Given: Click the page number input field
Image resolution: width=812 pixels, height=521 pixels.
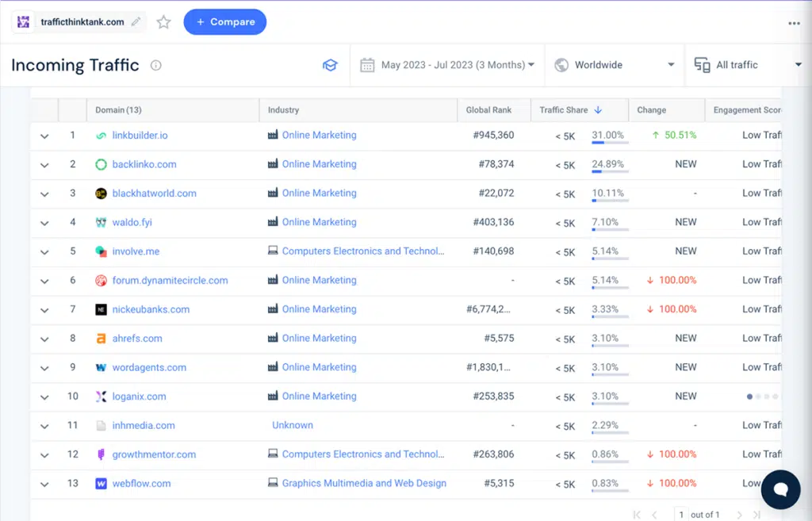Looking at the screenshot, I should tap(680, 514).
